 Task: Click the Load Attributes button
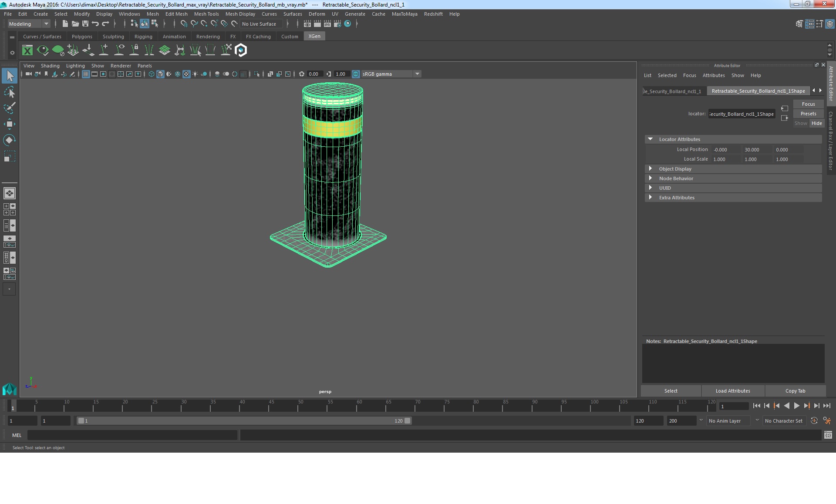tap(732, 391)
